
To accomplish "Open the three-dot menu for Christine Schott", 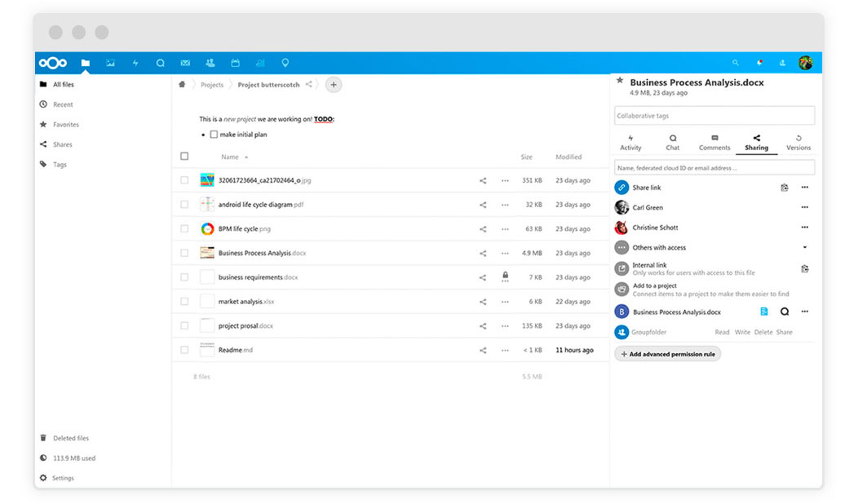I will coord(805,228).
